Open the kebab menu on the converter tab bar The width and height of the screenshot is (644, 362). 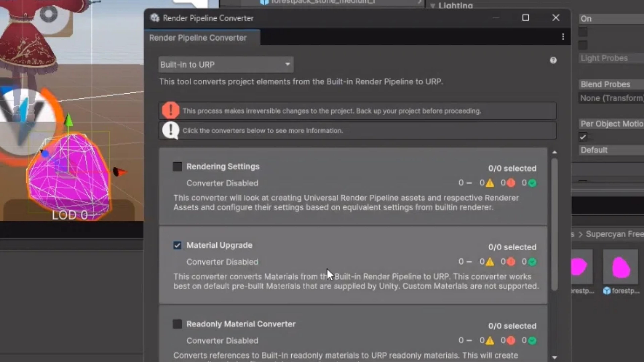pyautogui.click(x=563, y=37)
